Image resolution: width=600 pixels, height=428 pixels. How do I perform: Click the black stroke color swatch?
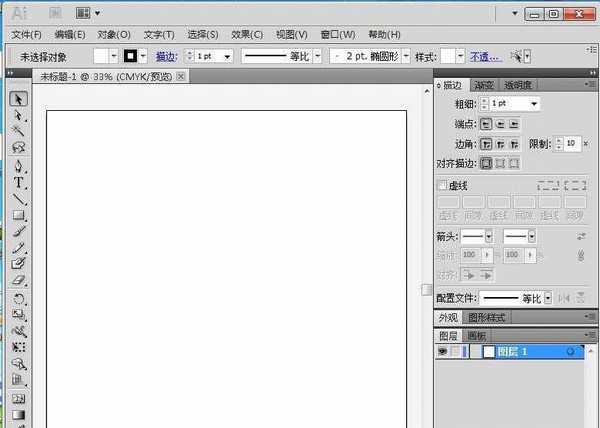pos(130,57)
